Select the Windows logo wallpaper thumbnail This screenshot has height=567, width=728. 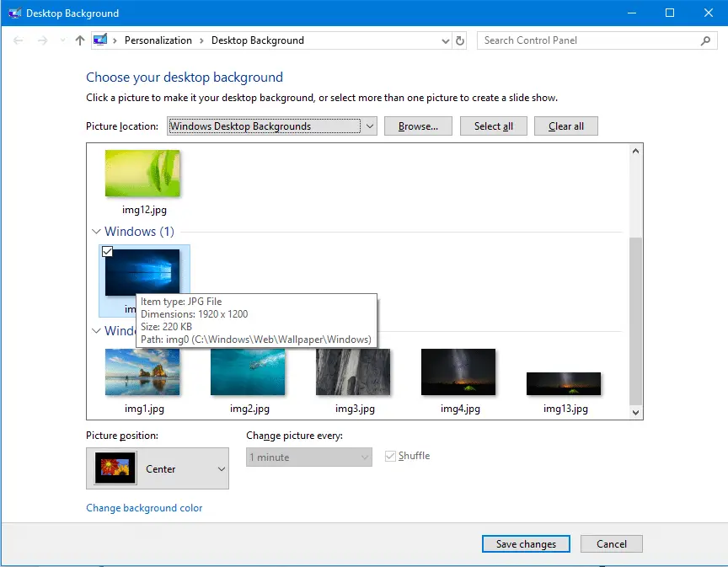[142, 272]
